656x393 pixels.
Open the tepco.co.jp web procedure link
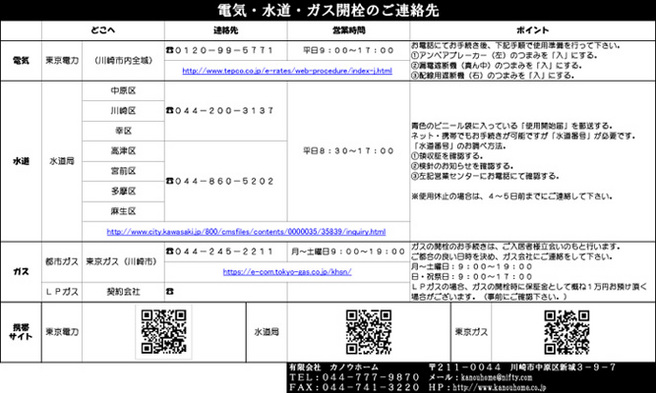coord(287,71)
